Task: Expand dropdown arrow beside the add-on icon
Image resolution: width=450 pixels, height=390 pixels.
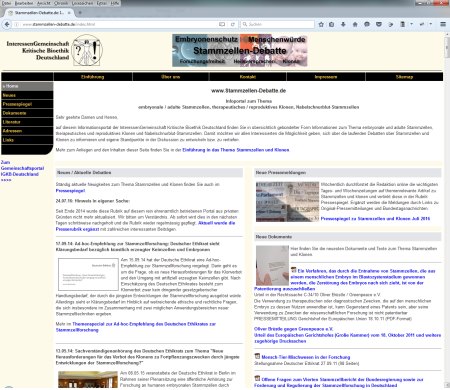Action: click(x=411, y=24)
